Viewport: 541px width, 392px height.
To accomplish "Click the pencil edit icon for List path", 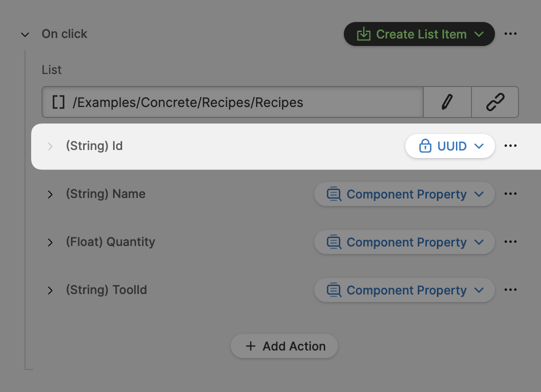I will [447, 102].
